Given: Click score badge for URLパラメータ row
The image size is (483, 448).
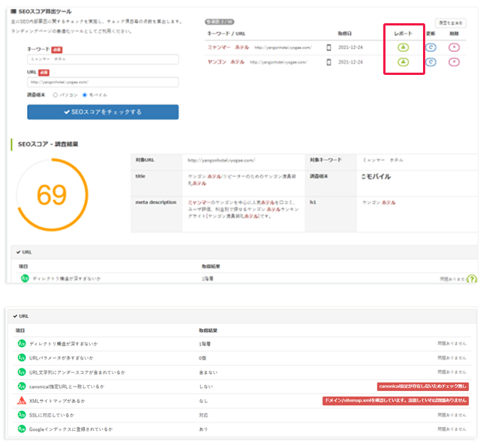Looking at the screenshot, I should click(x=22, y=357).
